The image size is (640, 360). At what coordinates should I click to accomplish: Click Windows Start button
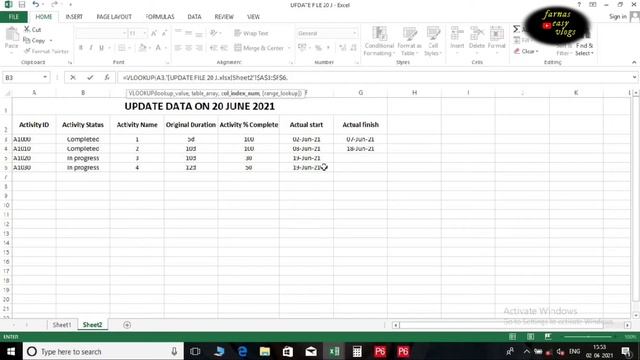(x=11, y=351)
